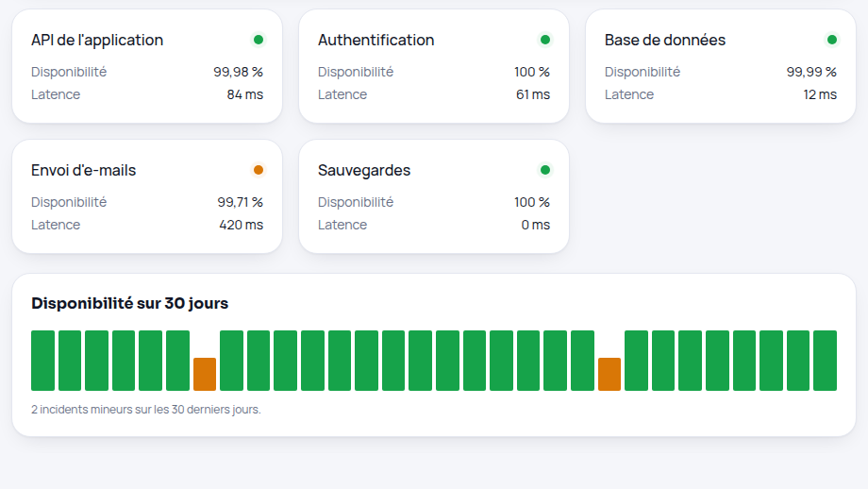868x489 pixels.
Task: Click 'Disponibilité' label in Authentification card
Action: (x=356, y=72)
